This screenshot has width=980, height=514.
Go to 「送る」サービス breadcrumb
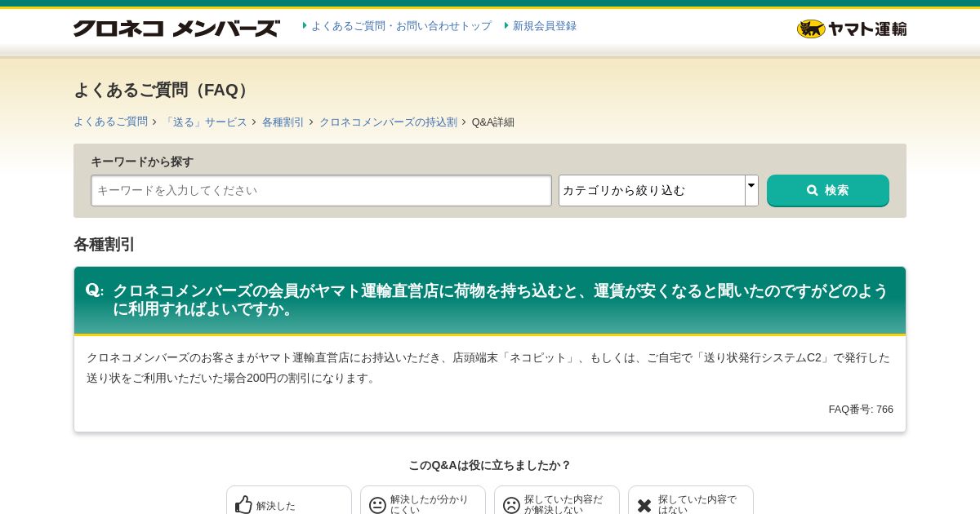[205, 122]
